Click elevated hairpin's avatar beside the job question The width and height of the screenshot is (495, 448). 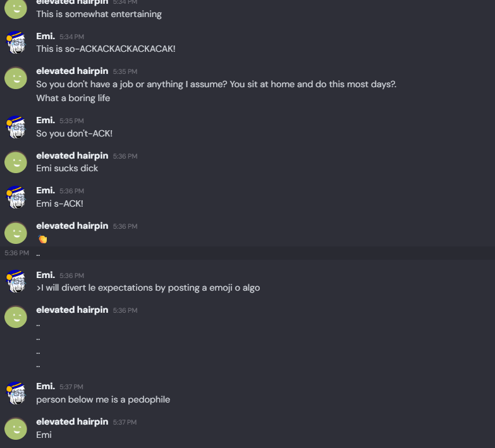pos(16,77)
